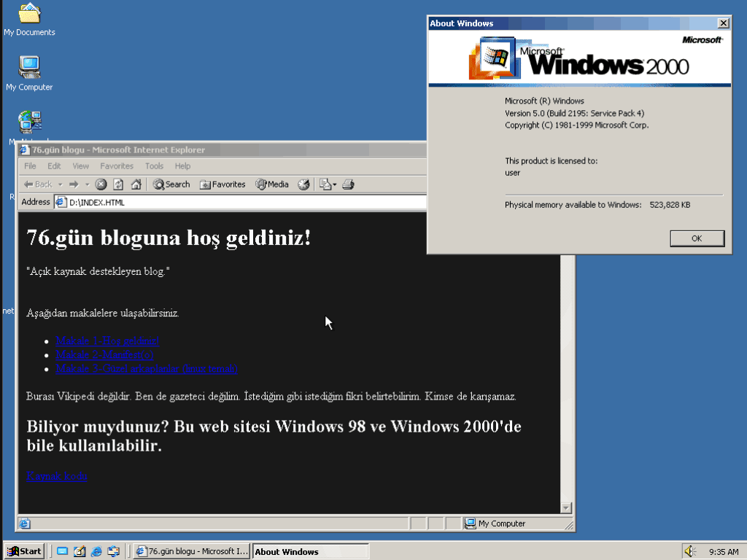Click the Search toolbar button

pos(171,184)
